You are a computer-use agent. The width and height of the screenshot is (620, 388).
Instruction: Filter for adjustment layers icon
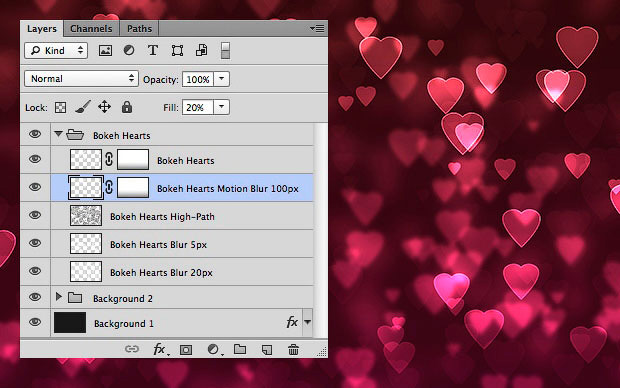(x=129, y=50)
